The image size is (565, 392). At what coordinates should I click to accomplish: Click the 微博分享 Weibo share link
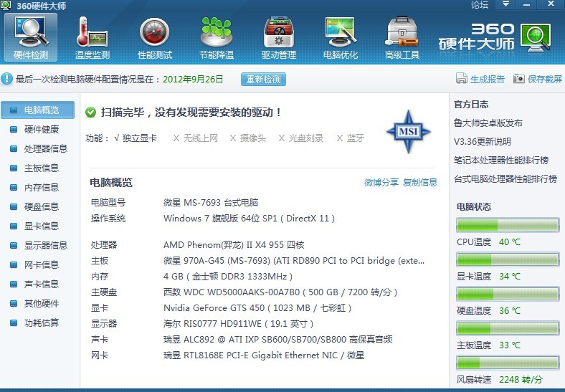coord(381,182)
